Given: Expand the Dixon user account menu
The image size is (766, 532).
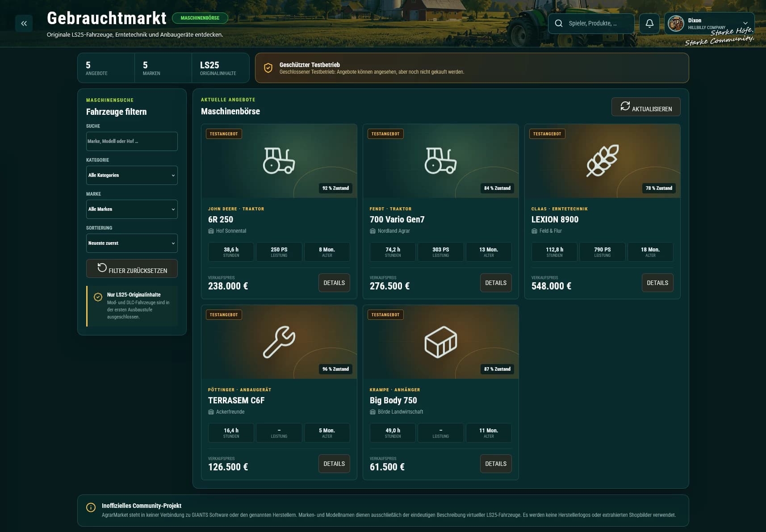Looking at the screenshot, I should click(x=709, y=23).
